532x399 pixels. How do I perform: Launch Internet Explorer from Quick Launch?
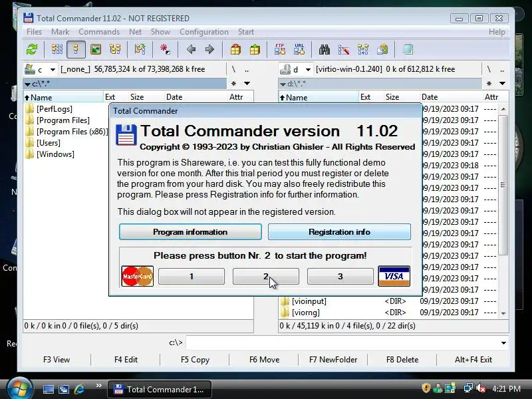(80, 389)
